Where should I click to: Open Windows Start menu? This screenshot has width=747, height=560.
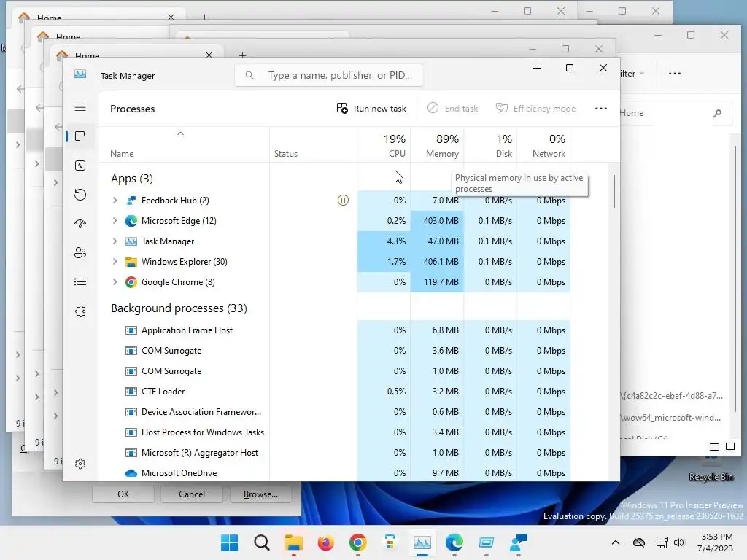point(229,542)
